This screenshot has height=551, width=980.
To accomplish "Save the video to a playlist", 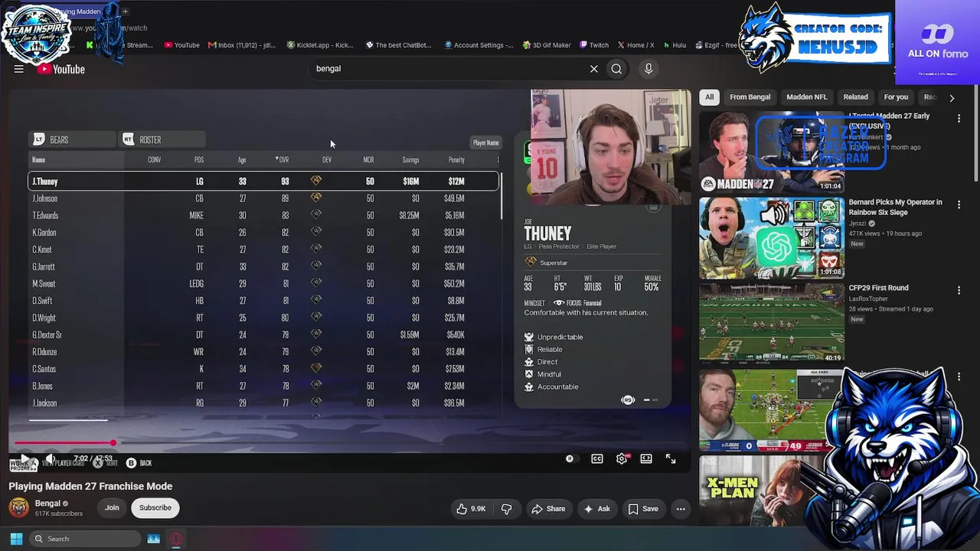I will pos(643,509).
